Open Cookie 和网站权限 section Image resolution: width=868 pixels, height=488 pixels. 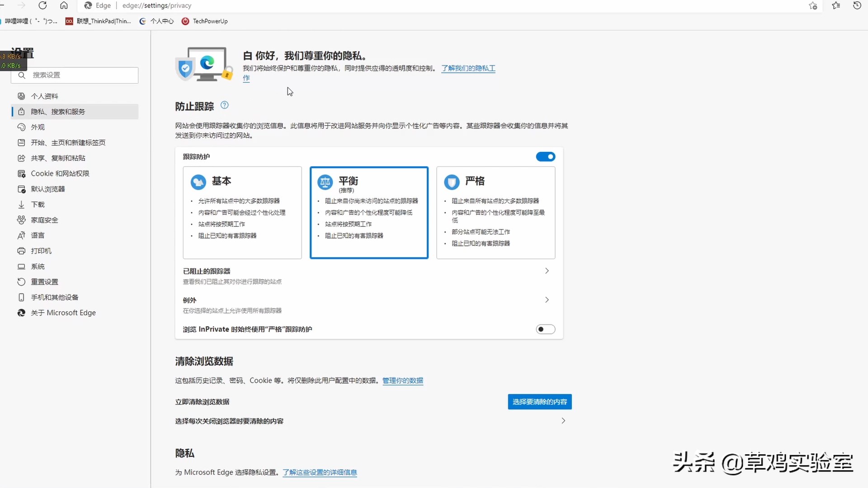coord(75,174)
